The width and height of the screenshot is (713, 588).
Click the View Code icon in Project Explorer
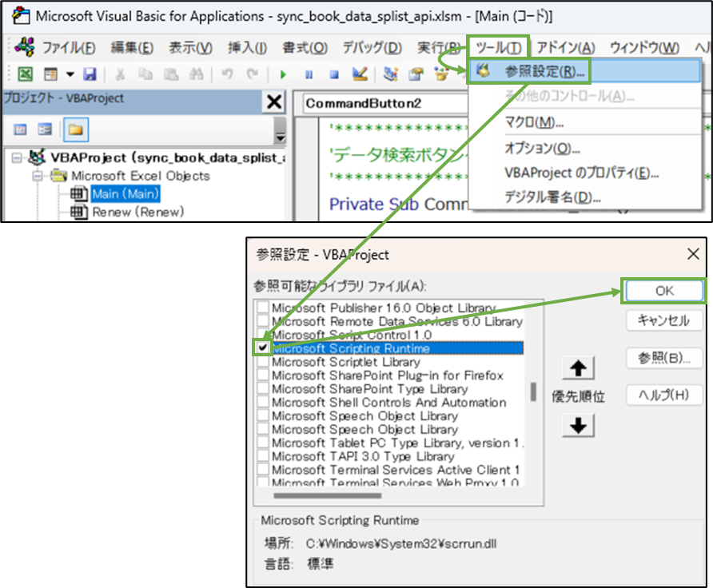pyautogui.click(x=21, y=129)
